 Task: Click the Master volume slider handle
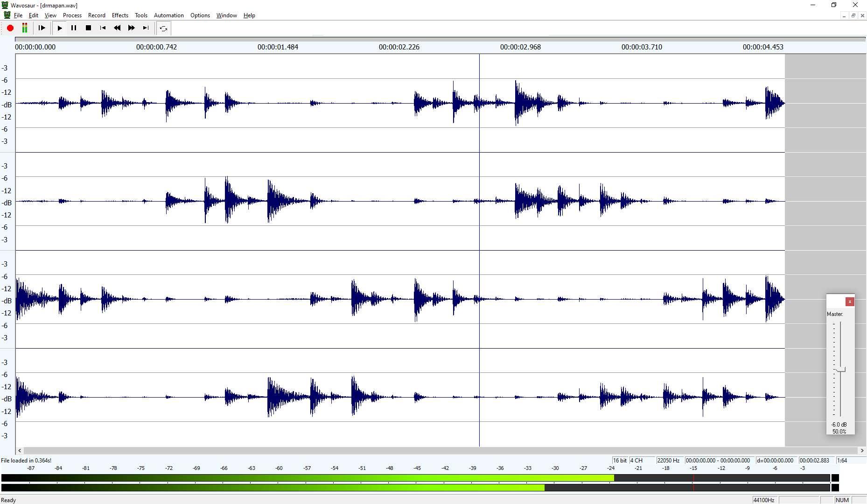(840, 370)
